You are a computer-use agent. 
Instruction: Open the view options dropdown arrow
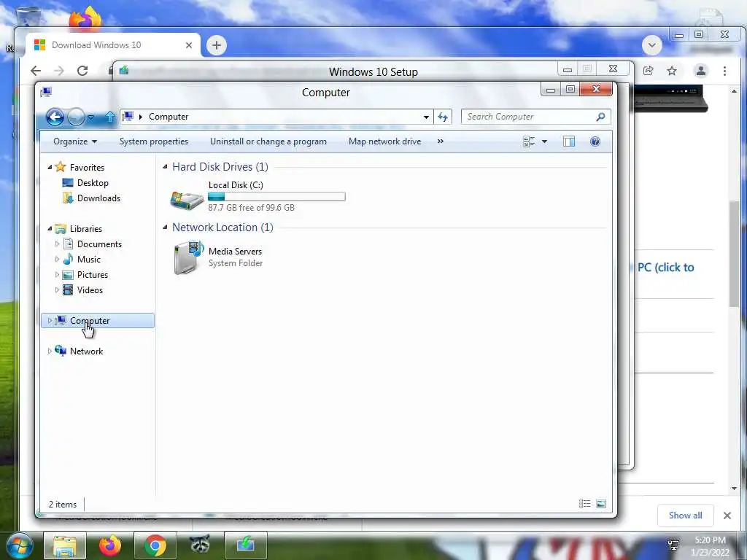tap(544, 141)
